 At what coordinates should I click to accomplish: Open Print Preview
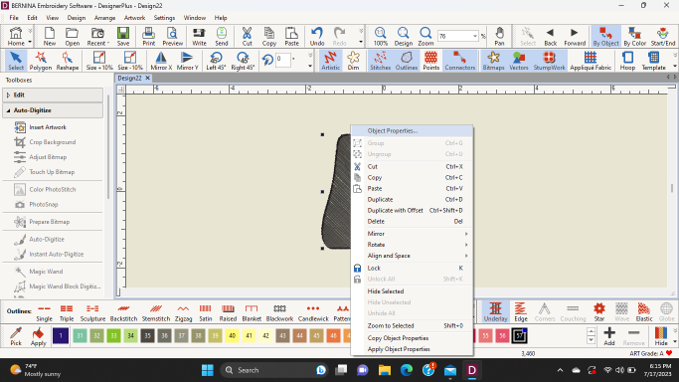pyautogui.click(x=172, y=37)
